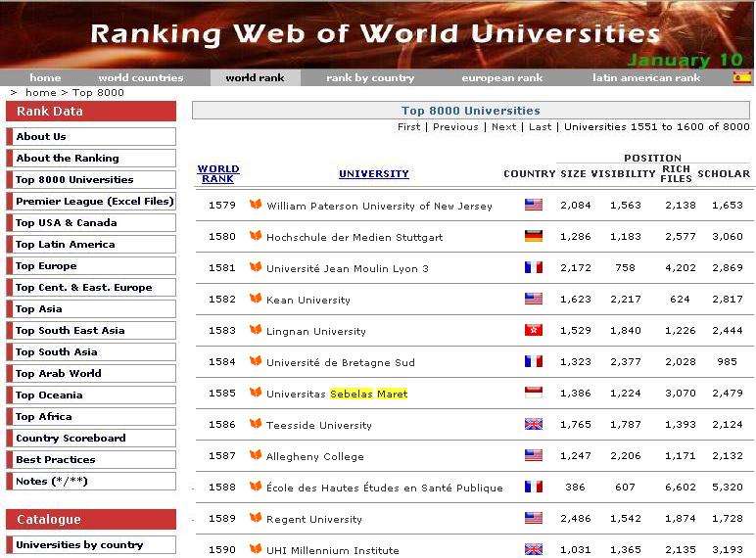Image resolution: width=756 pixels, height=558 pixels.
Task: Click the orange icon beside Hochschule der Medien Stuttgart
Action: pyautogui.click(x=256, y=236)
